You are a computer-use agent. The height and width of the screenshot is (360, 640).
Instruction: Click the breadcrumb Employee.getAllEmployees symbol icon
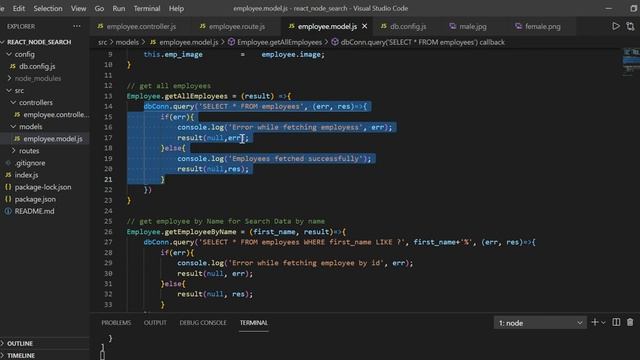[x=231, y=42]
